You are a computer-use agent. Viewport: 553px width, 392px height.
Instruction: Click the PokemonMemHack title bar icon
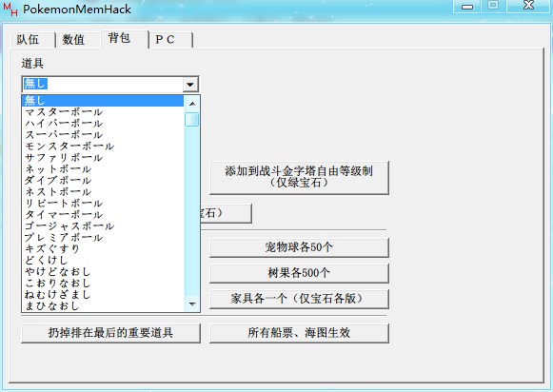(x=10, y=10)
